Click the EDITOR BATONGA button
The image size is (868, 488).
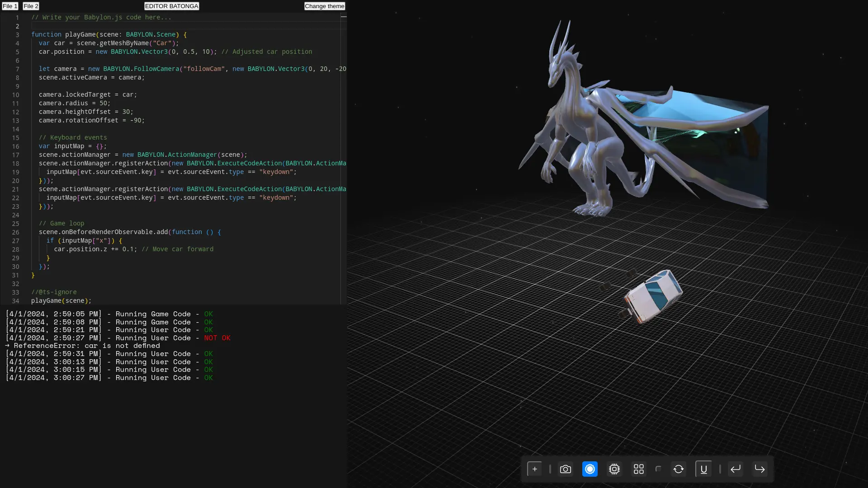[171, 6]
